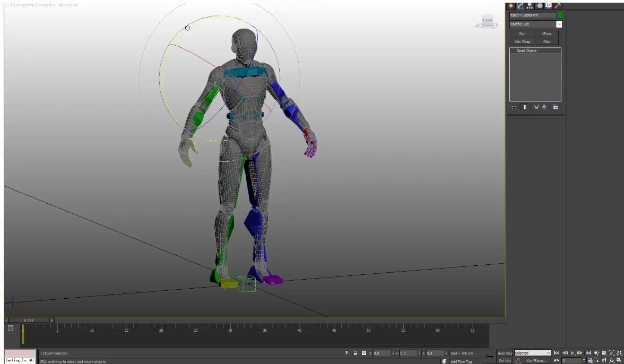624x364 pixels.
Task: Toggle Show End Result icon
Action: tap(525, 107)
